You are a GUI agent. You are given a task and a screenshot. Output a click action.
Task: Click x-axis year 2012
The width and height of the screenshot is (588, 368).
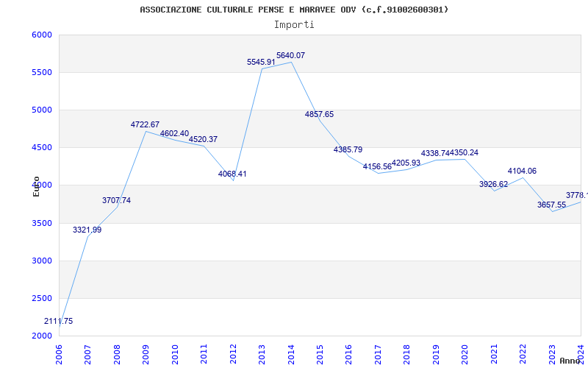coord(232,355)
